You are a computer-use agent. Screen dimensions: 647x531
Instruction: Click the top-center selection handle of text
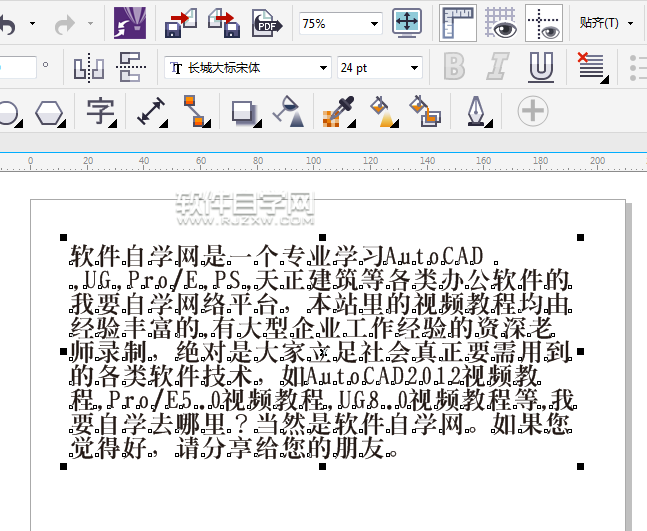tap(322, 237)
